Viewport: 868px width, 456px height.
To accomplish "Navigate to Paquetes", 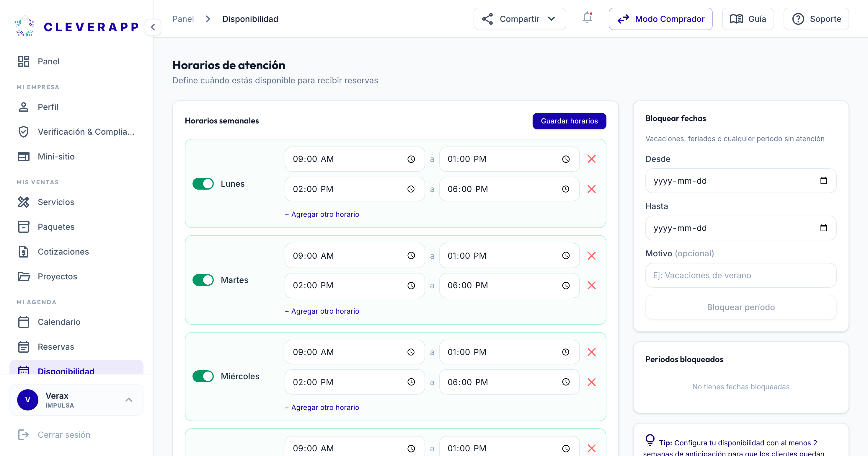I will (x=76, y=227).
